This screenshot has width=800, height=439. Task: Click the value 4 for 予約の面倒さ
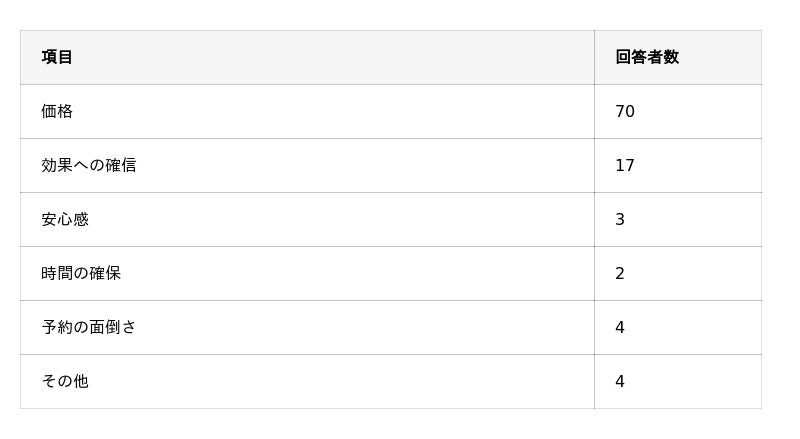[x=620, y=327]
